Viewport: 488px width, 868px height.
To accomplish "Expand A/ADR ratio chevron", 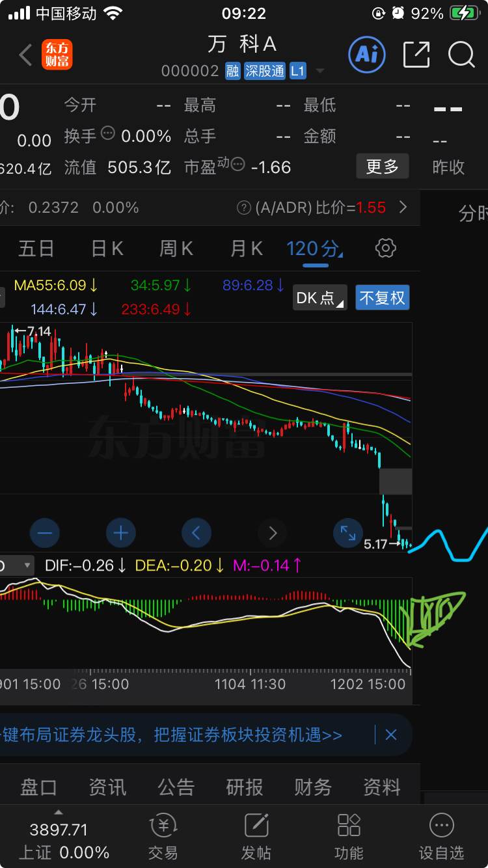I will click(403, 208).
